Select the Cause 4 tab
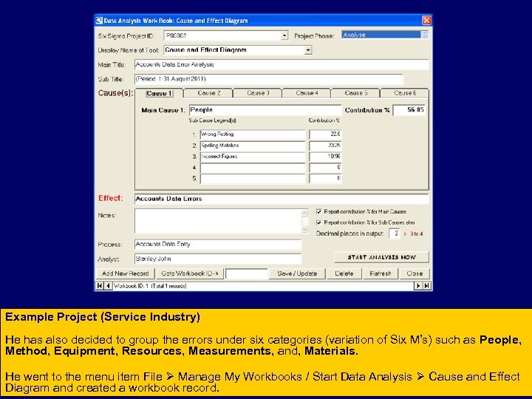532x399 pixels. pos(307,93)
